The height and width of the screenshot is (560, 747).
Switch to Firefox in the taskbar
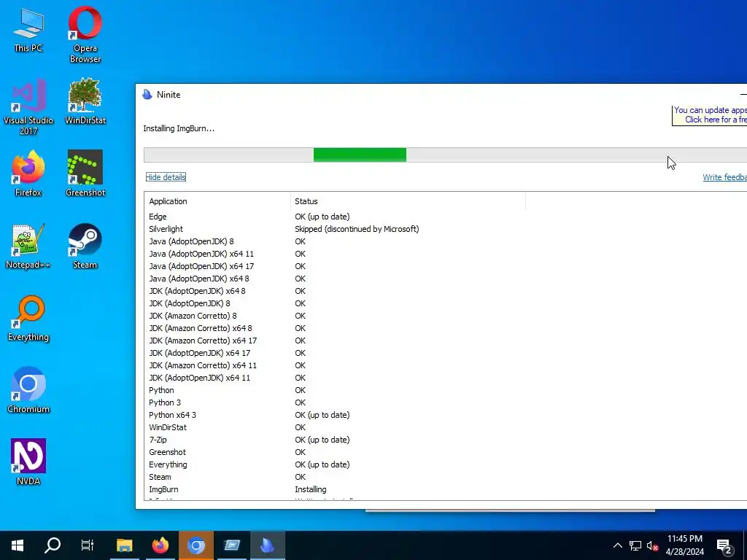[x=160, y=545]
